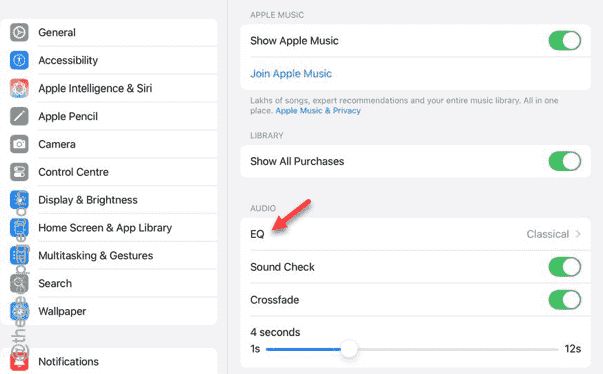Image resolution: width=603 pixels, height=374 pixels.
Task: Open Apple Music & Privacy link
Action: point(318,111)
